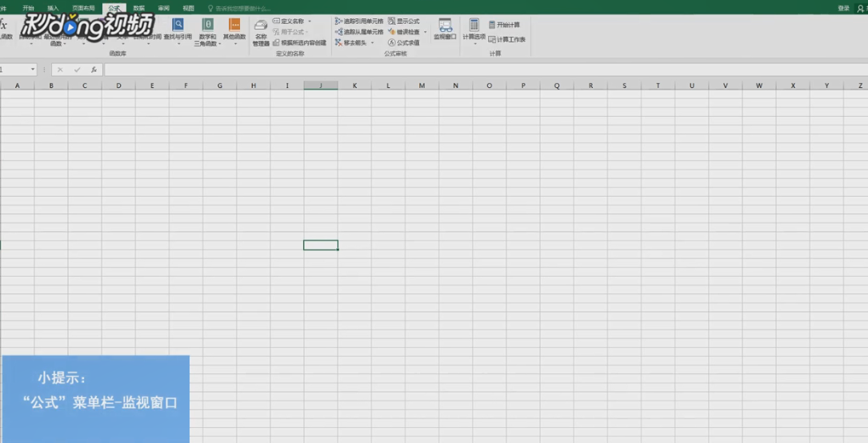
Task: Expand the Error Checking dropdown arrow
Action: coord(425,32)
